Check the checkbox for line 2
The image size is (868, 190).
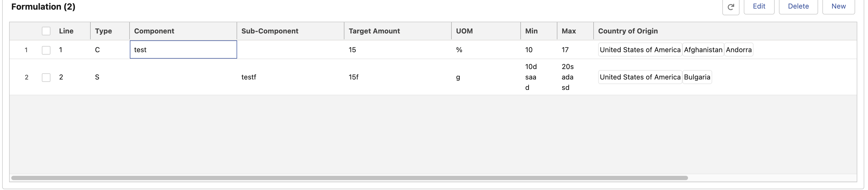tap(46, 77)
